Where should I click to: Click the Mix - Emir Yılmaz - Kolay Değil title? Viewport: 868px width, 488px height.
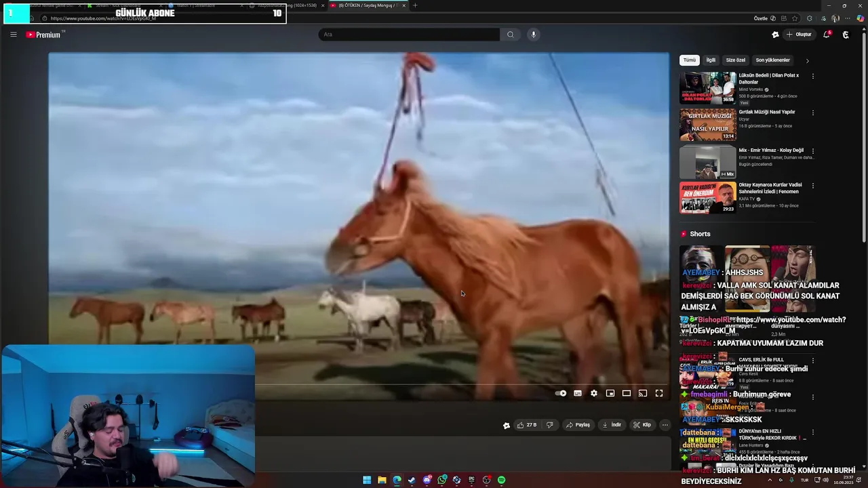(x=771, y=150)
